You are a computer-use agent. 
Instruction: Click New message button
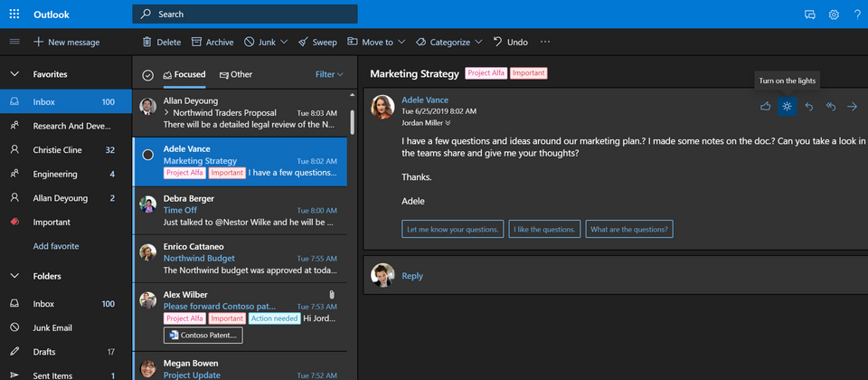pos(66,43)
